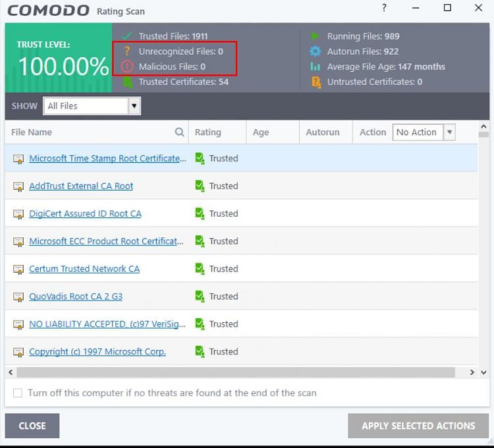Click certificate icon beside Microsoft Time Stamp Root
Viewport: 494px width, 448px height.
click(18, 159)
